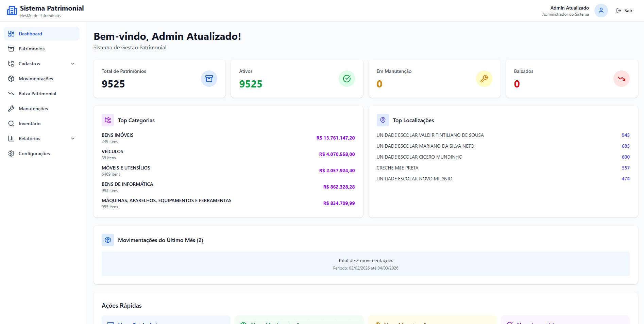This screenshot has height=324, width=644.
Task: Click the user profile avatar icon
Action: [601, 11]
